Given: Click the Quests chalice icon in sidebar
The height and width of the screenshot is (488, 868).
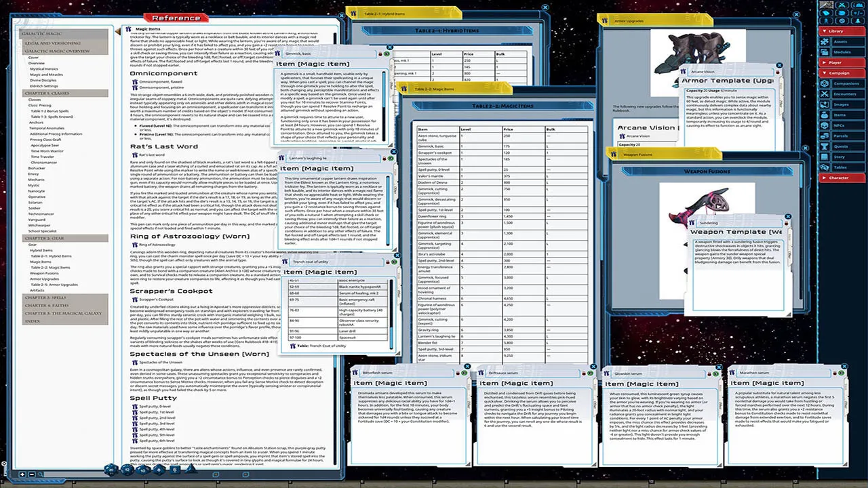Looking at the screenshot, I should pos(825,146).
